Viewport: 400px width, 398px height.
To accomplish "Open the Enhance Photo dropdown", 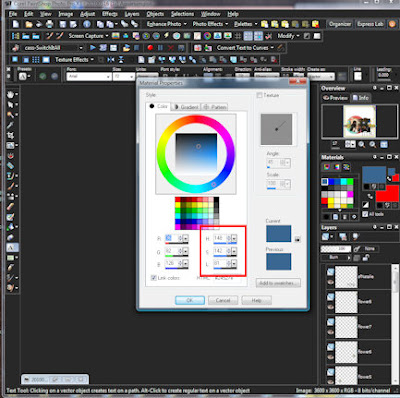I will tap(167, 24).
